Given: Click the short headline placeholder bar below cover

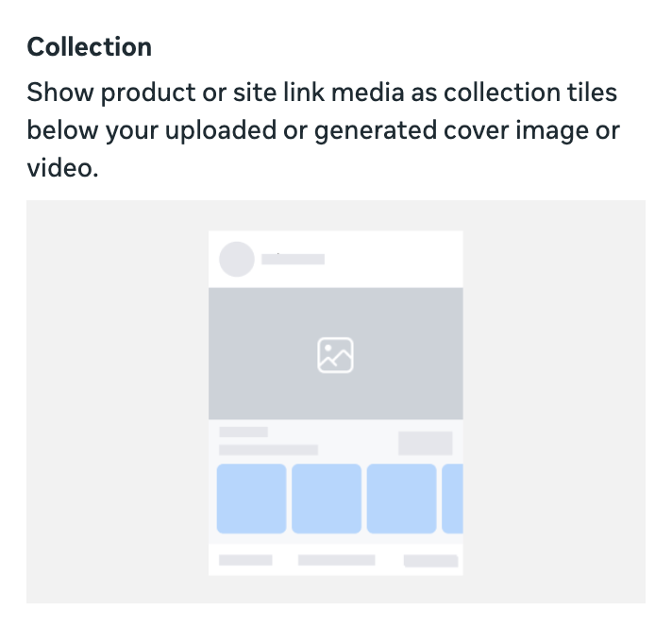Looking at the screenshot, I should (244, 432).
